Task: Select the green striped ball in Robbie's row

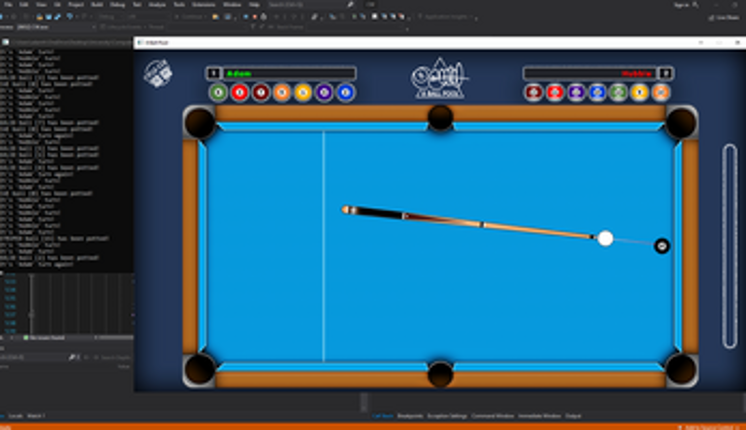Action: (x=618, y=92)
